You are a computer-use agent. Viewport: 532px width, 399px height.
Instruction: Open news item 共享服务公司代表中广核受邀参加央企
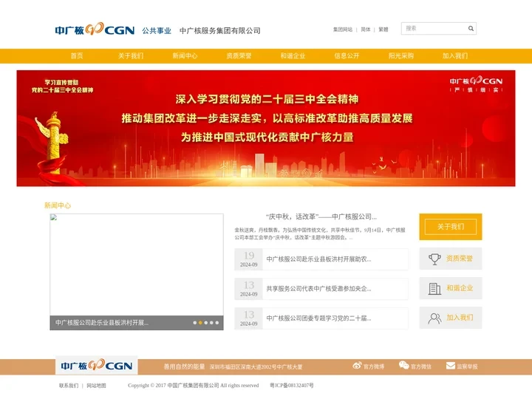[318, 289]
